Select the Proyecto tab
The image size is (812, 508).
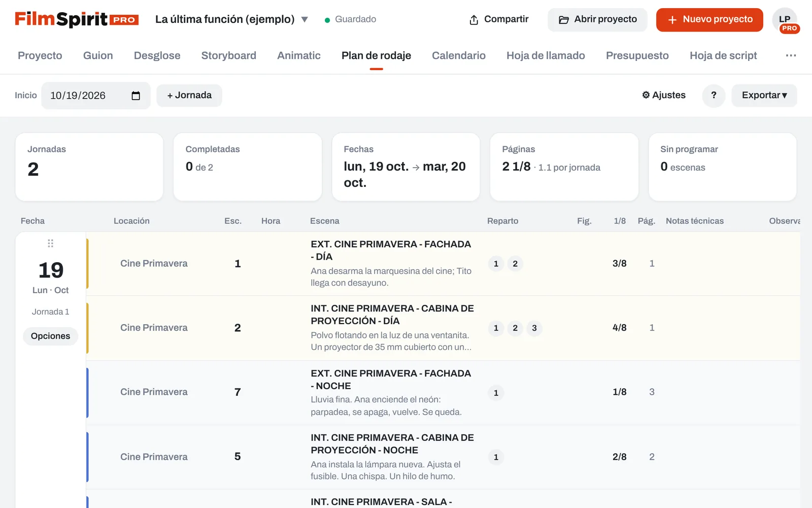pos(40,55)
